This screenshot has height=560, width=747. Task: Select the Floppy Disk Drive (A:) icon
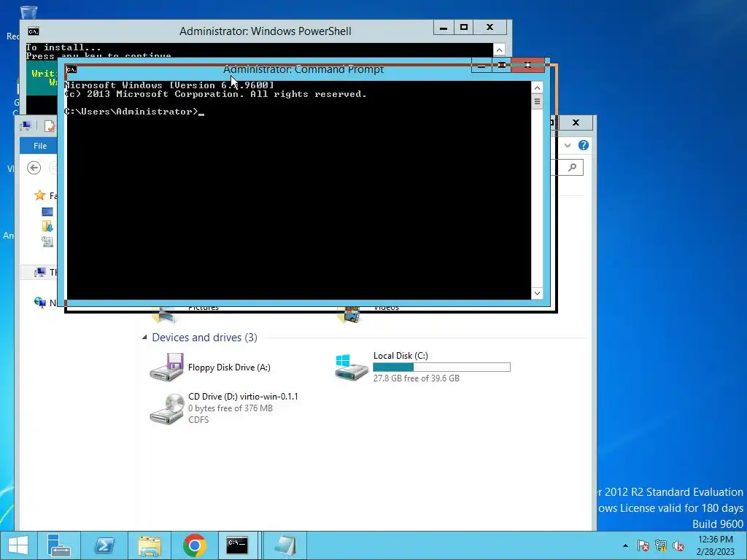coord(167,367)
